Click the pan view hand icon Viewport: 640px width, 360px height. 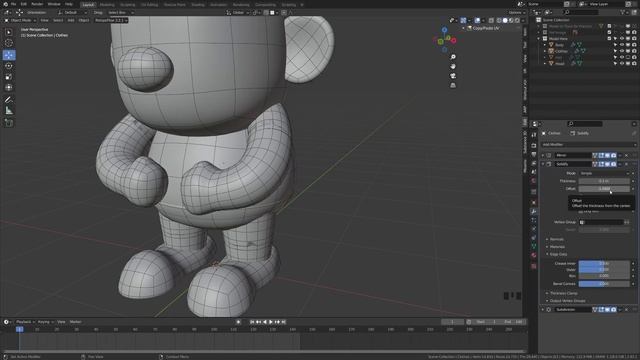click(x=453, y=66)
